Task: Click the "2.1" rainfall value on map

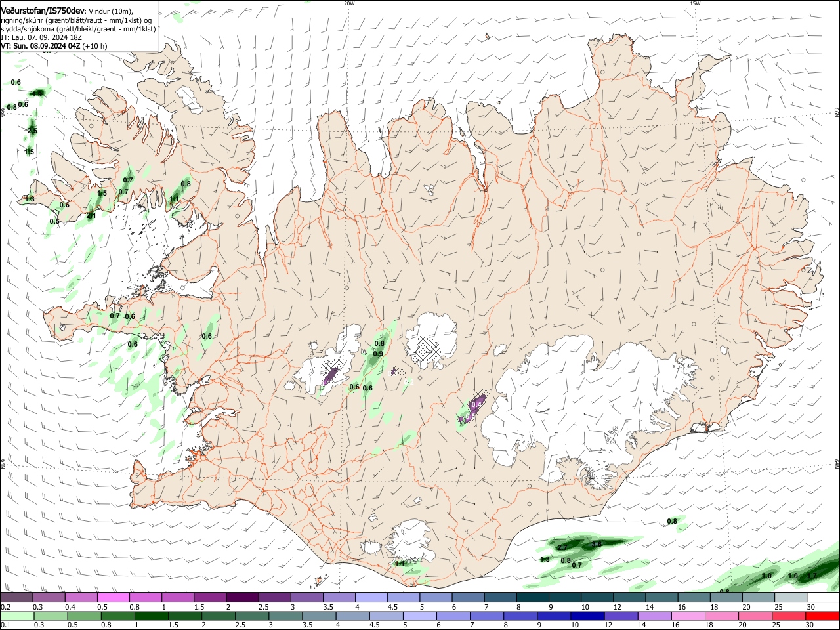Action: (x=91, y=215)
